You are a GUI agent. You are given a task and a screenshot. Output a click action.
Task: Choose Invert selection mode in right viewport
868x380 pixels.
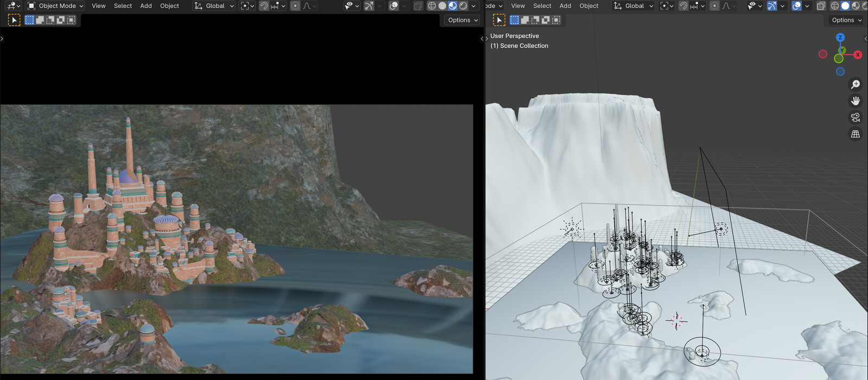point(545,20)
